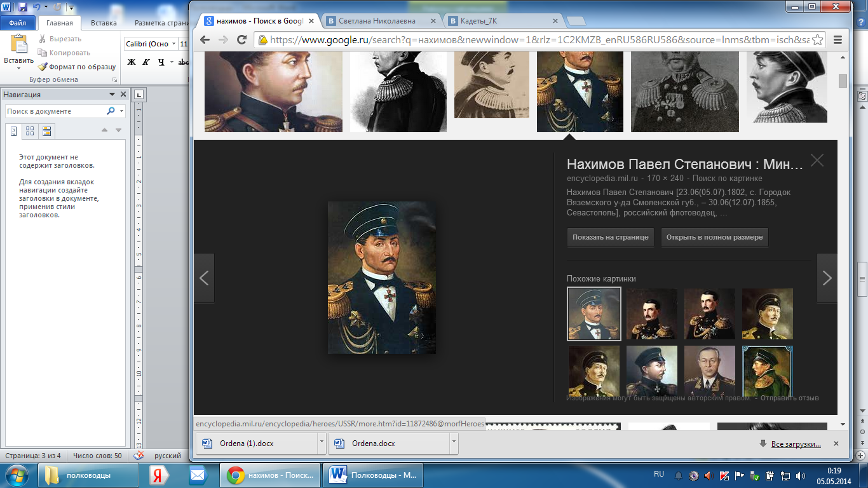This screenshot has height=488, width=868.
Task: Close the Chrome downloads bar
Action: tap(836, 444)
